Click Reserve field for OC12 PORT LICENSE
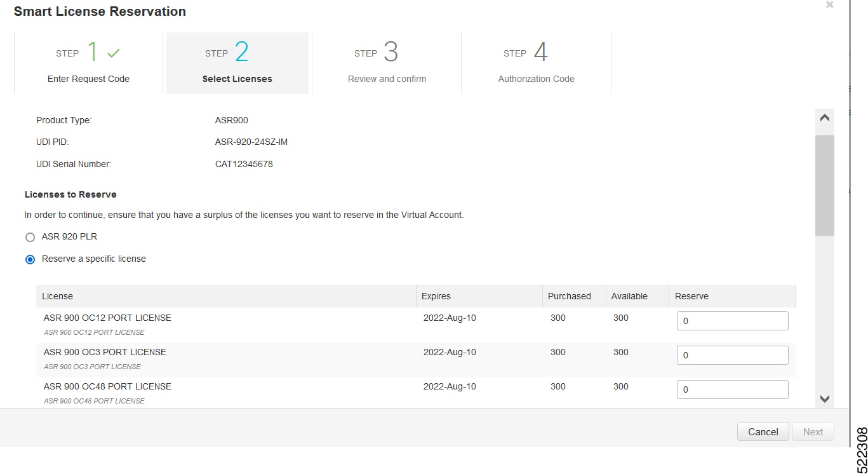Viewport: 868px width, 474px height. pyautogui.click(x=732, y=321)
